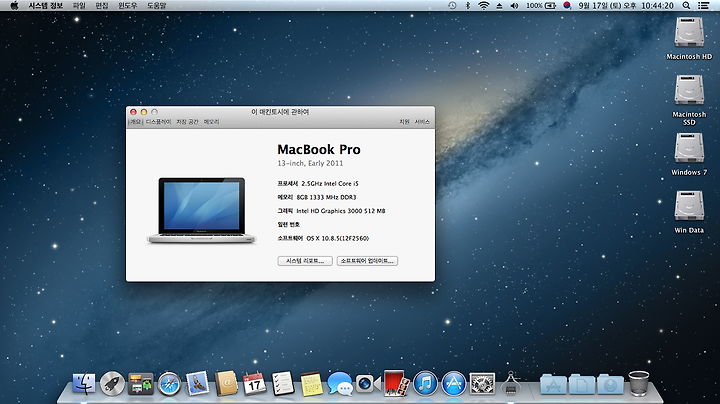The image size is (720, 404).
Task: Open App Store icon in Dock
Action: pyautogui.click(x=454, y=383)
